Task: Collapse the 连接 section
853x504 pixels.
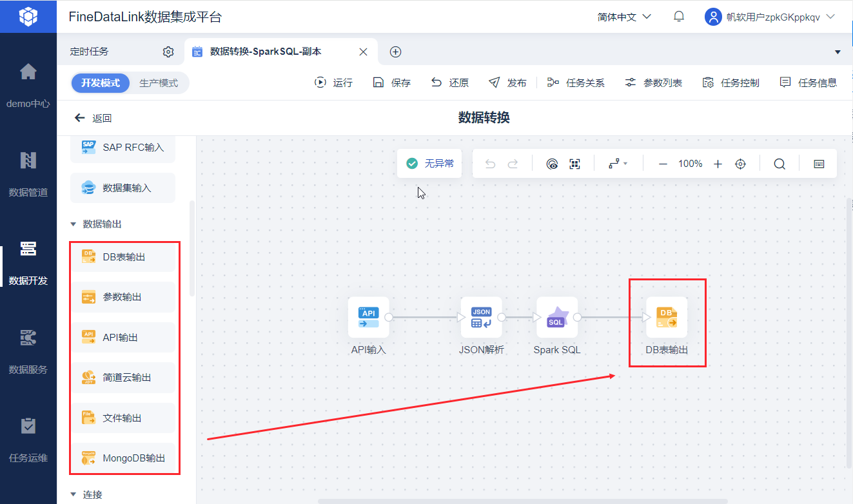Action: point(73,495)
